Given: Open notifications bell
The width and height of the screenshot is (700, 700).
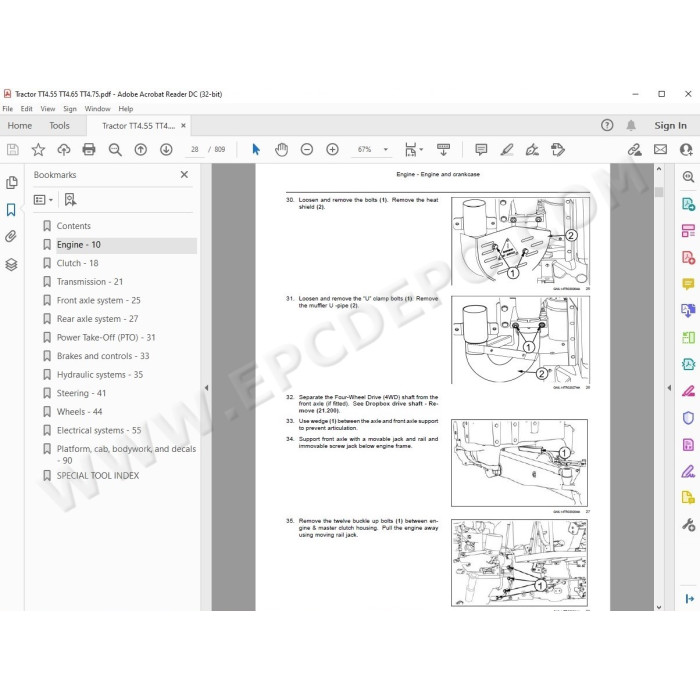Looking at the screenshot, I should pyautogui.click(x=631, y=125).
